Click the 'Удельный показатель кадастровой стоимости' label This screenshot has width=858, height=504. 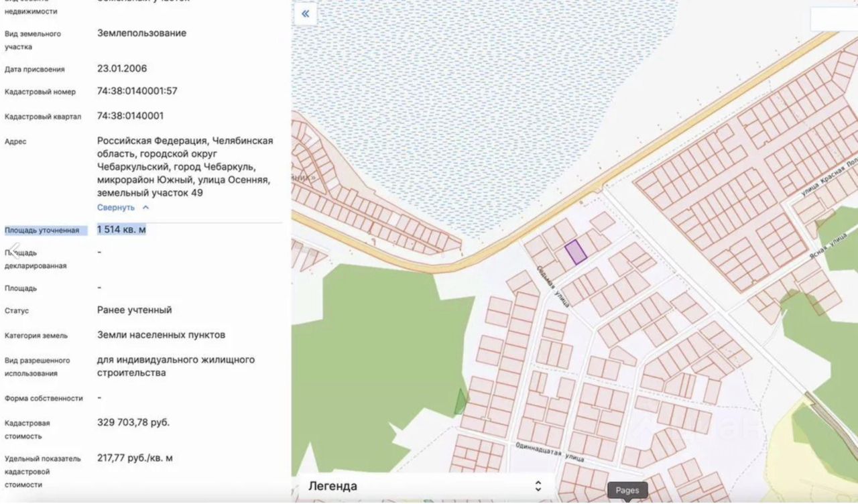click(x=43, y=472)
